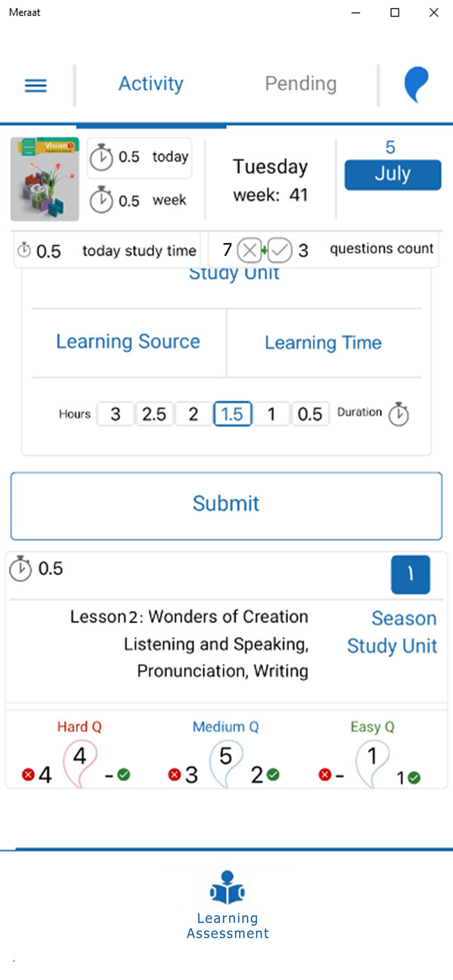Select the 3 hours duration option
Viewport: 453px width, 980px height.
(116, 414)
